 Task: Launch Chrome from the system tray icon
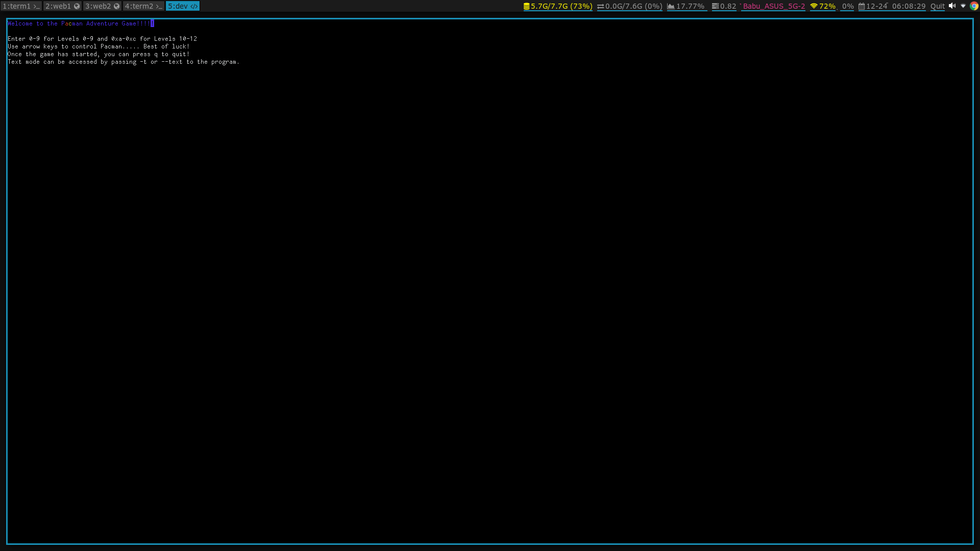pos(974,6)
